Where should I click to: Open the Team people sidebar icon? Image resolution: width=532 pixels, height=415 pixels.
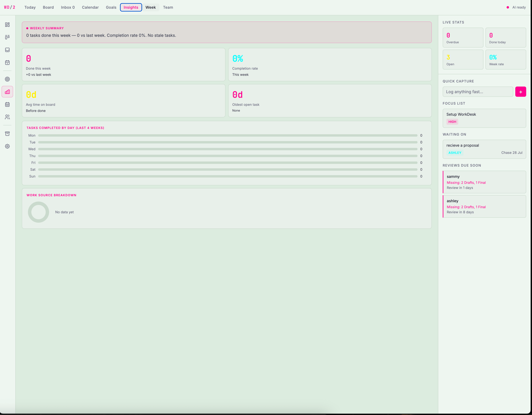point(7,117)
